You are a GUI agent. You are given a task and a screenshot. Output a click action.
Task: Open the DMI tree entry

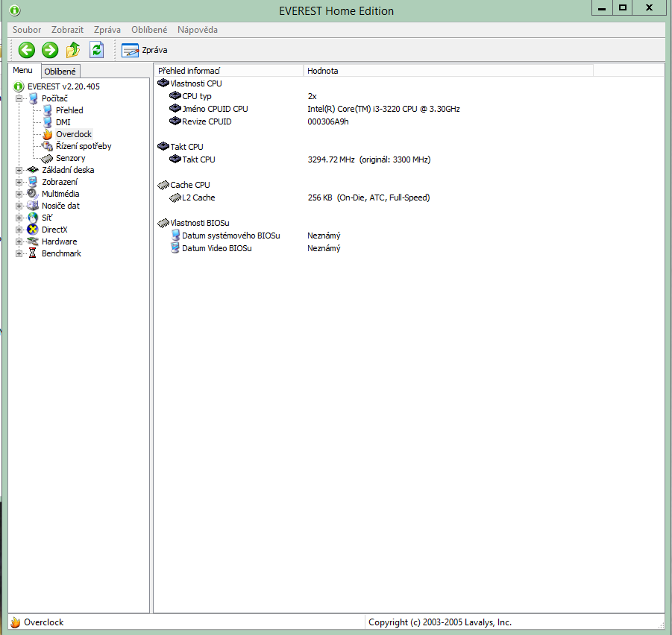pyautogui.click(x=63, y=122)
